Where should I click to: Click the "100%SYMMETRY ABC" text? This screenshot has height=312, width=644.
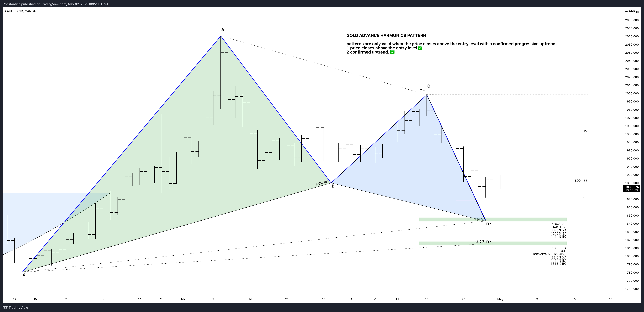coord(549,254)
